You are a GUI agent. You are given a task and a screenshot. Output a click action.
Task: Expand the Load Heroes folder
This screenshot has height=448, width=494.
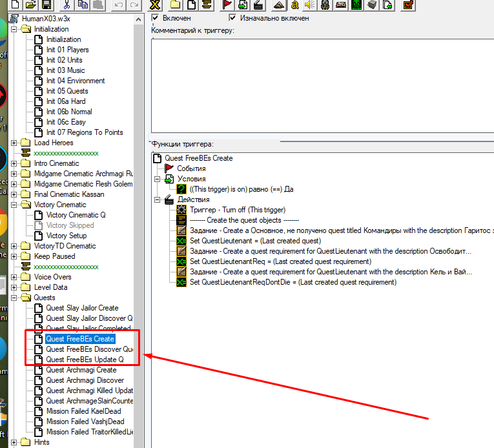14,143
